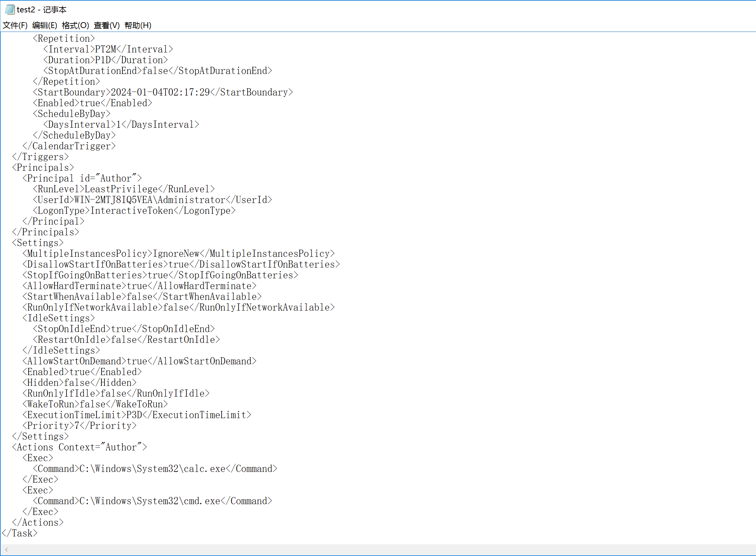Place cursor at closing Task tag
756x556 pixels.
click(20, 534)
